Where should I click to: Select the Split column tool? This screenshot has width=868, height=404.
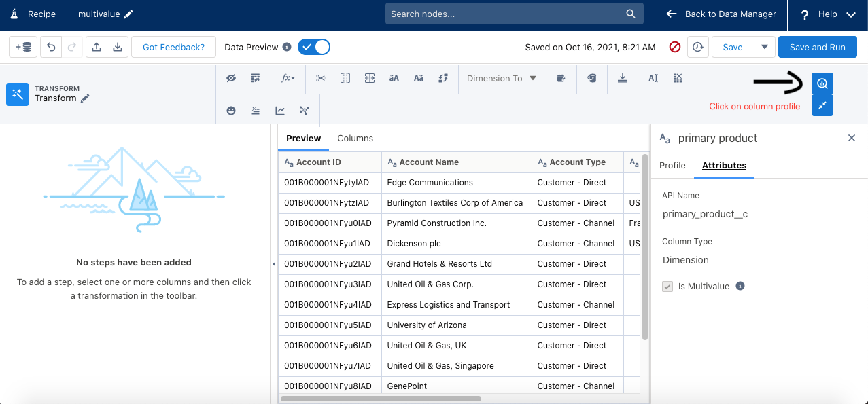click(x=320, y=78)
